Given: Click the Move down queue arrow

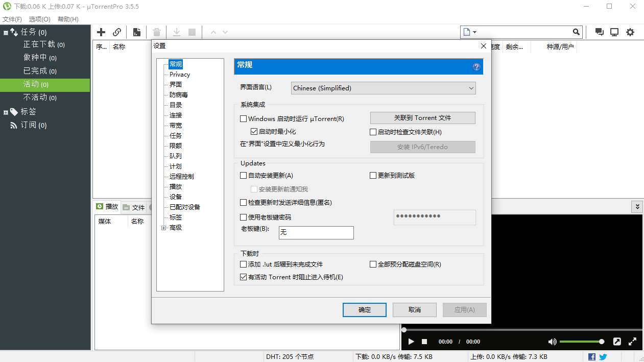Looking at the screenshot, I should (225, 32).
